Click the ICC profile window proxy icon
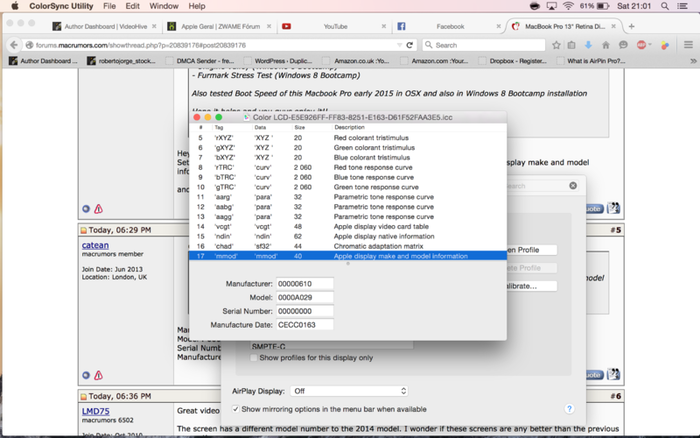Viewport: 700px width, 438px height. pos(246,117)
